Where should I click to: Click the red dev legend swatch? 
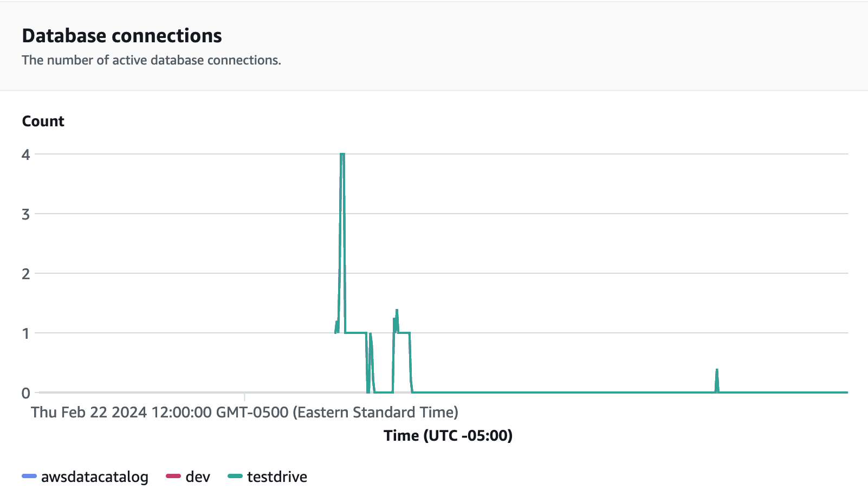pos(173,477)
